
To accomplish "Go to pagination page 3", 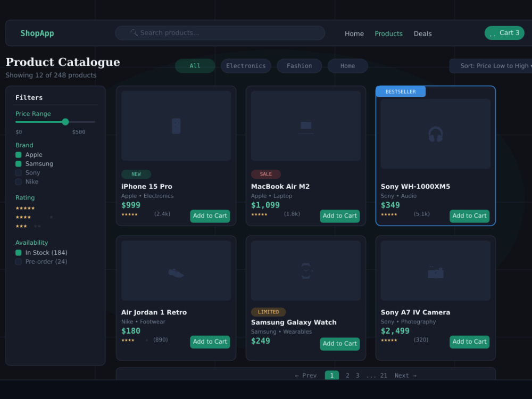I will pyautogui.click(x=358, y=375).
